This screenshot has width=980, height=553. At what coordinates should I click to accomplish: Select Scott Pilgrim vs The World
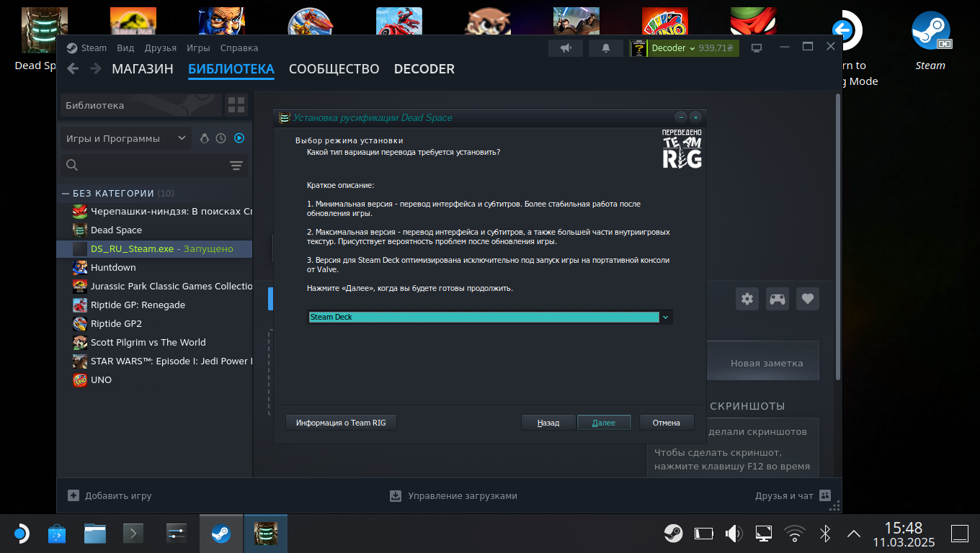pyautogui.click(x=155, y=342)
